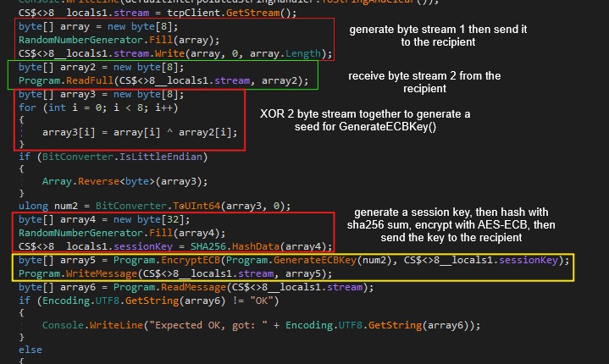Click the 'generate byte stream 1' annotation text
The image size is (609, 364).
point(438,36)
